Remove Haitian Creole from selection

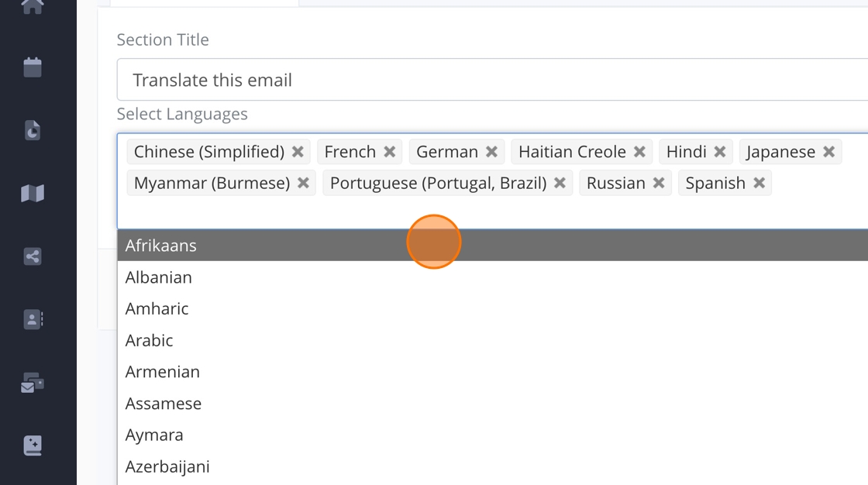tap(639, 152)
